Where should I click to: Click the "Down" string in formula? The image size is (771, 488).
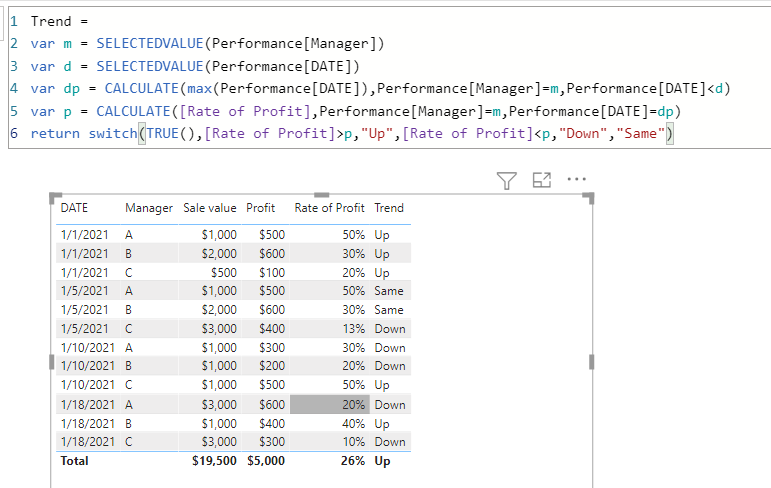click(x=584, y=133)
